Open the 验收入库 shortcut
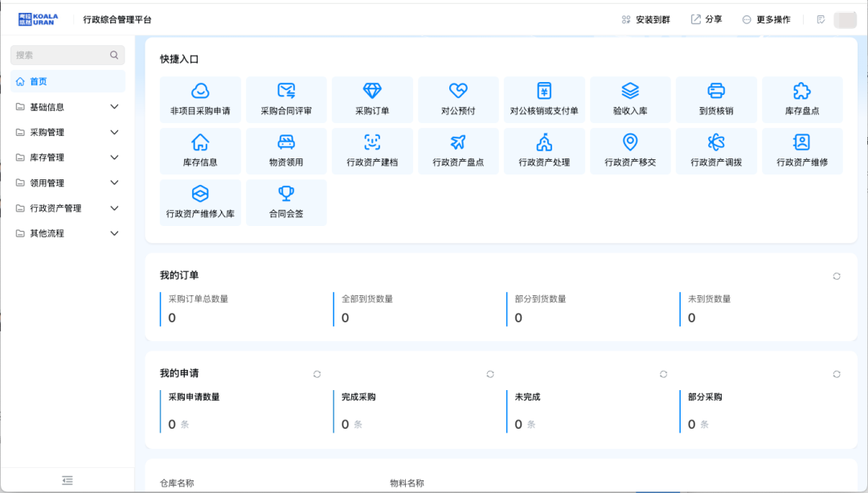868x493 pixels. tap(630, 99)
